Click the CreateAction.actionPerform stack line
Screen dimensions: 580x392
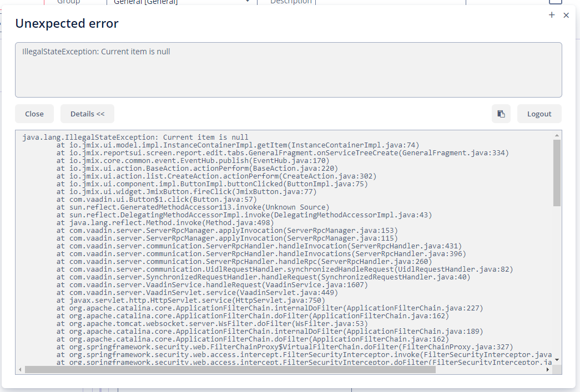[x=216, y=176]
